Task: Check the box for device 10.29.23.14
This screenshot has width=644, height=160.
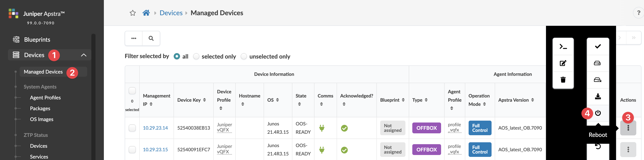Action: 132,128
